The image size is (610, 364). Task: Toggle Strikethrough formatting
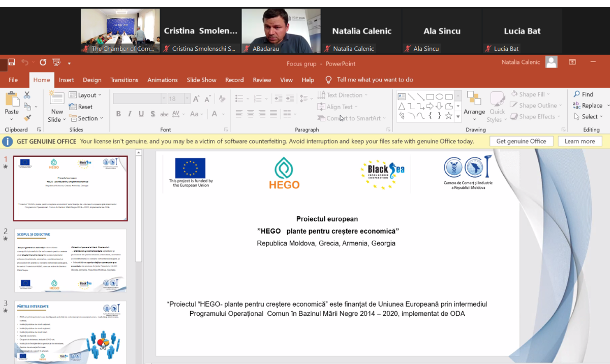(164, 114)
